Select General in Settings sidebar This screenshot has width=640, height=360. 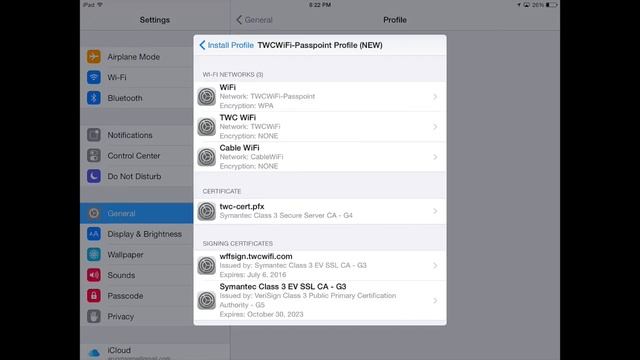(x=136, y=213)
